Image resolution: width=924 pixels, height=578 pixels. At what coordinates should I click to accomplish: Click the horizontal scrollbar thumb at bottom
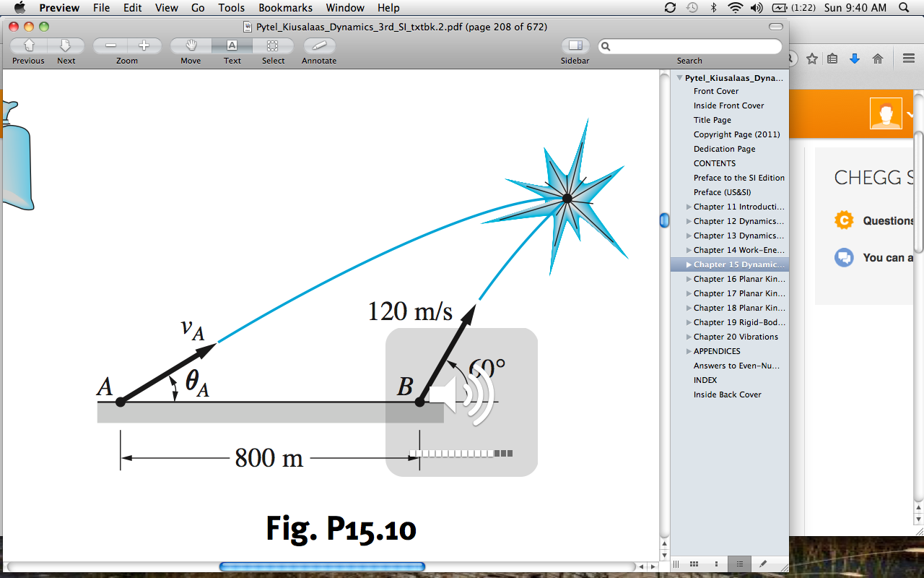[322, 567]
